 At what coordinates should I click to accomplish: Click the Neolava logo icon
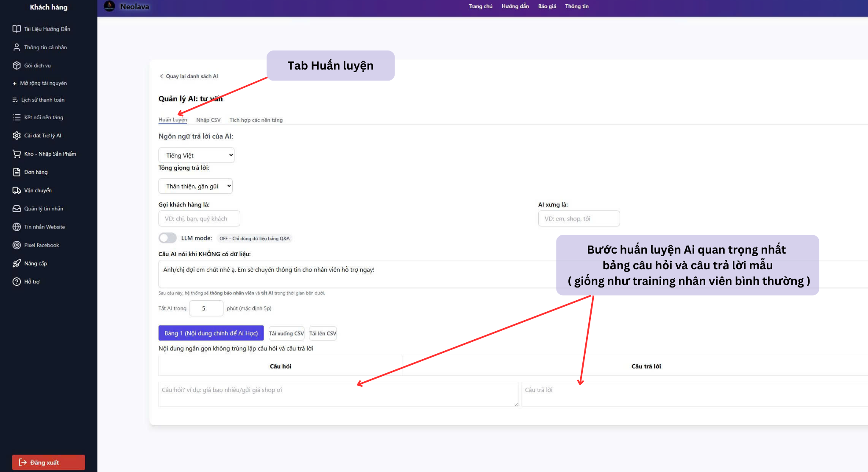109,6
